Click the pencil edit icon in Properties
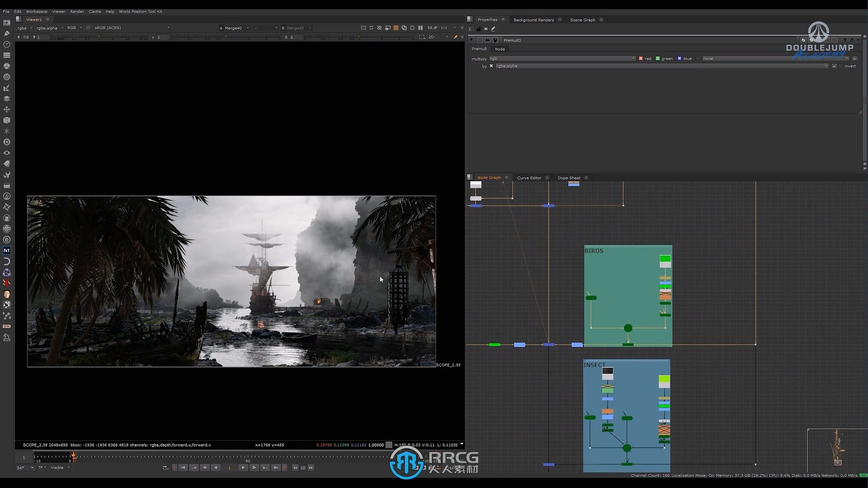The width and height of the screenshot is (868, 488). pyautogui.click(x=493, y=29)
